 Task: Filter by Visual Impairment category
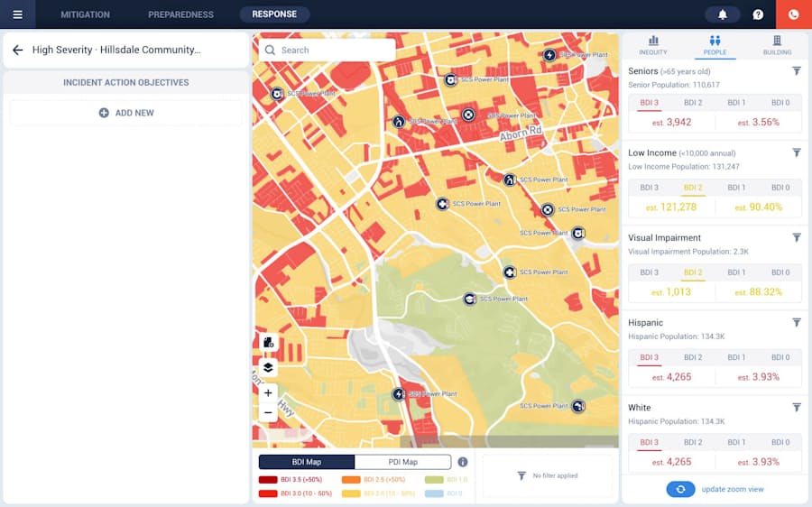(797, 238)
